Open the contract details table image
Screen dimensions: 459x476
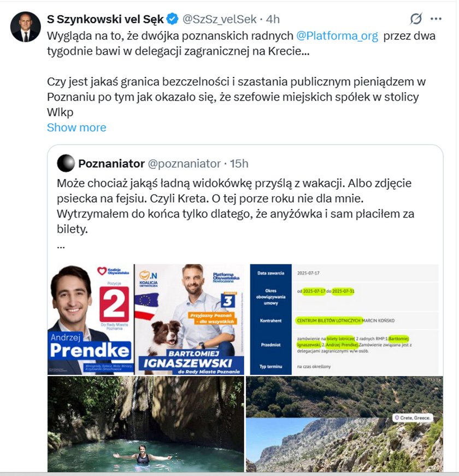click(344, 319)
